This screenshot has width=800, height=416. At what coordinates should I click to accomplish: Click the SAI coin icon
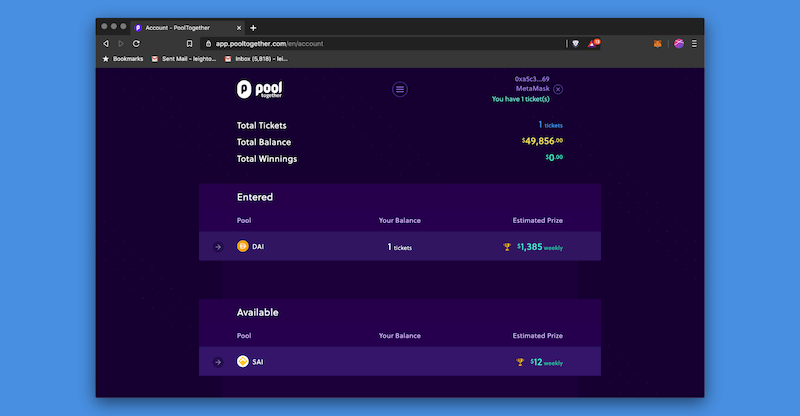242,361
